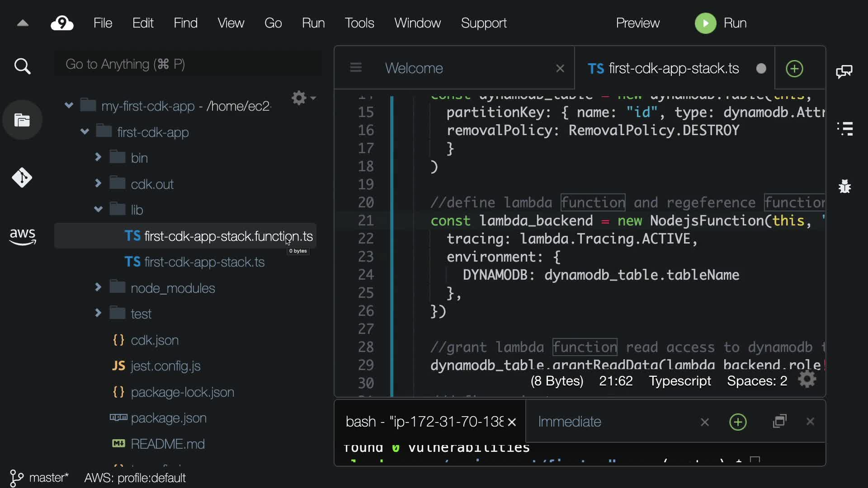Open the search panel magnifier icon
Screen dimensions: 868x488
pos(22,66)
